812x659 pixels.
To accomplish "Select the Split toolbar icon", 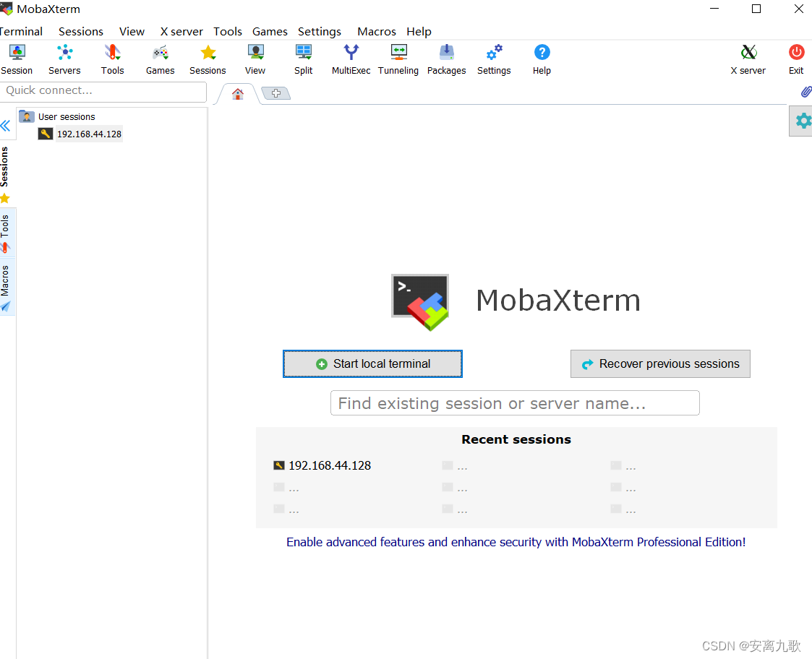I will pyautogui.click(x=304, y=59).
